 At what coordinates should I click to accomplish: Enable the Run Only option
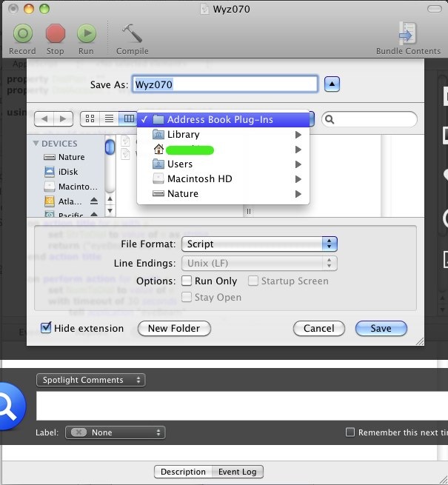coord(187,281)
